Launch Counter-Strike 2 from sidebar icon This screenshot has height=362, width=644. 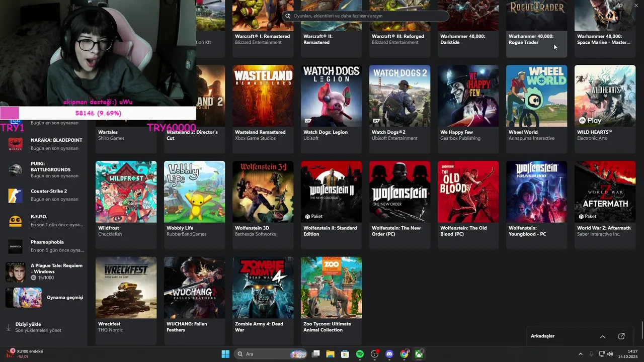coord(15,195)
